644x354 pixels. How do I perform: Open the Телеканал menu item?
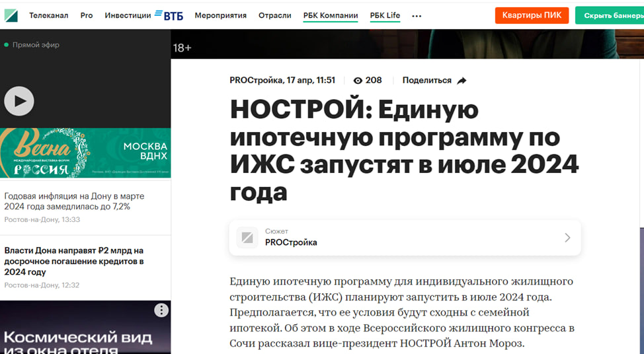(48, 16)
